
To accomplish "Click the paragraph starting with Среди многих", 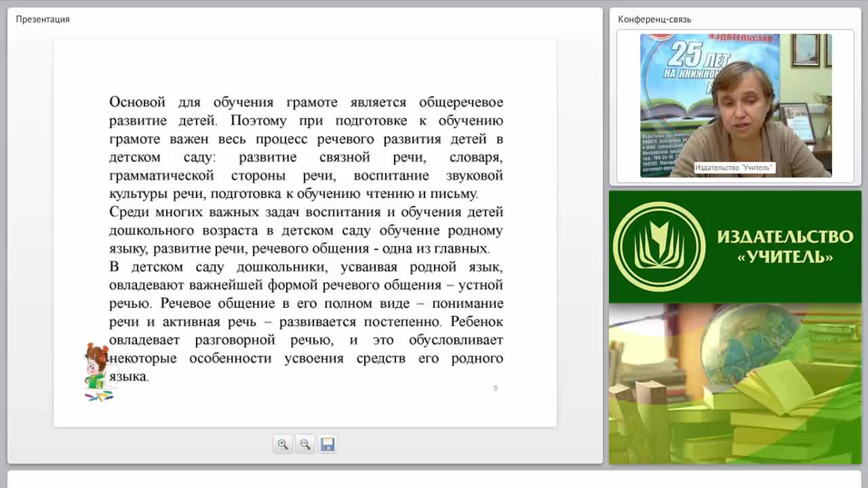I will 306,230.
